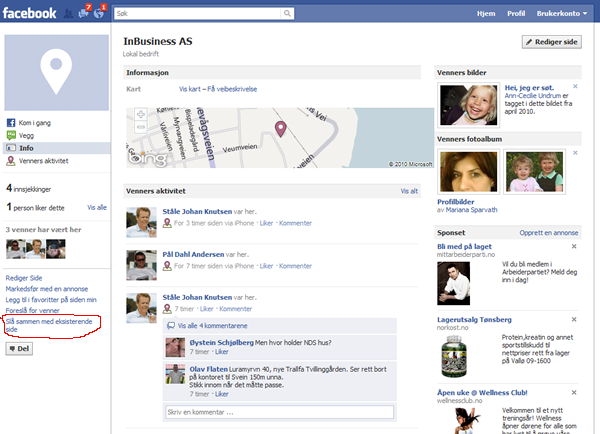The image size is (600, 434).
Task: Click Liker on Pål Dahl Andersen's check-in
Action: point(266,266)
